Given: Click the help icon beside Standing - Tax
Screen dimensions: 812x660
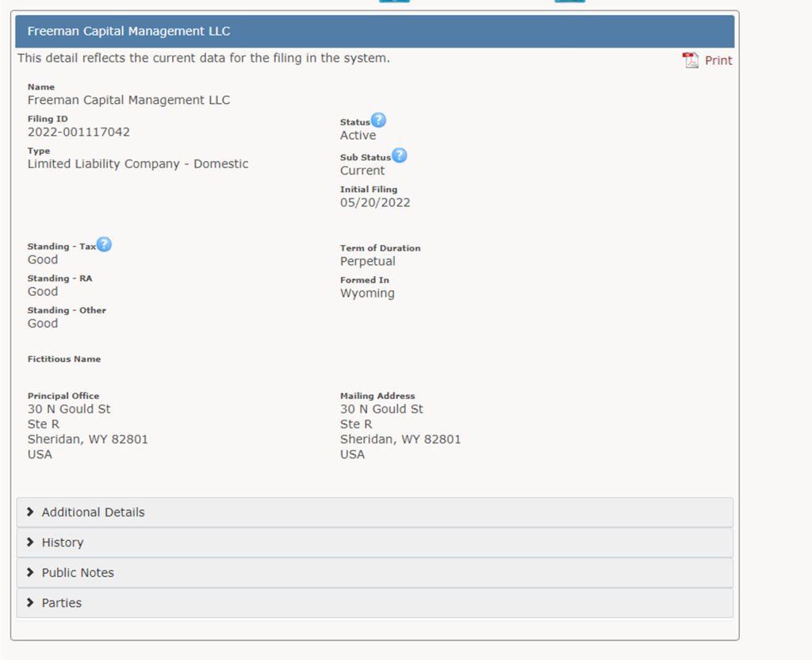Looking at the screenshot, I should (104, 244).
